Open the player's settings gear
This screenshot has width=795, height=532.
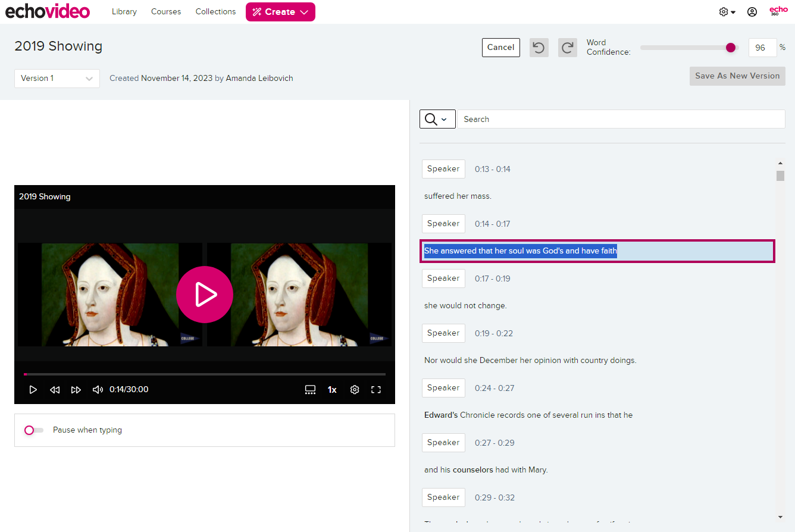coord(355,389)
